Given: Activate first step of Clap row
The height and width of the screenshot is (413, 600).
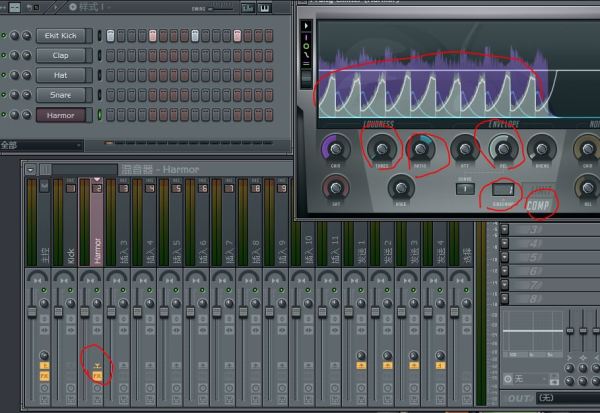Looking at the screenshot, I should [x=110, y=56].
